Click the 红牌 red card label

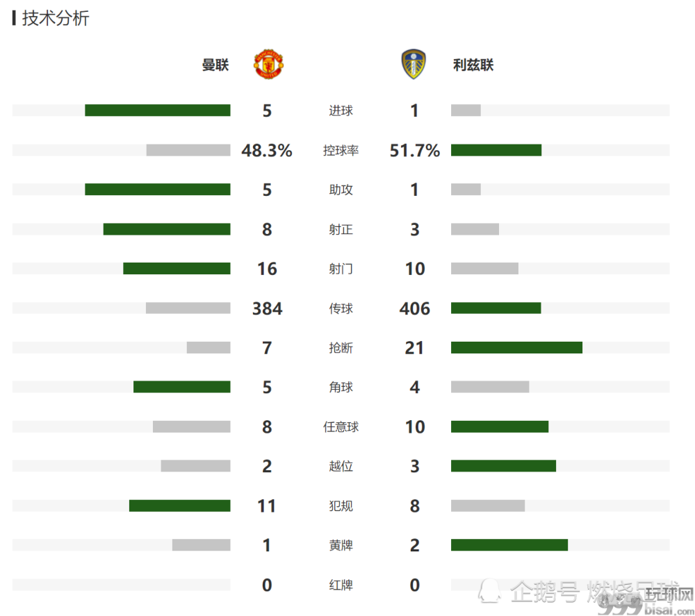point(341,585)
